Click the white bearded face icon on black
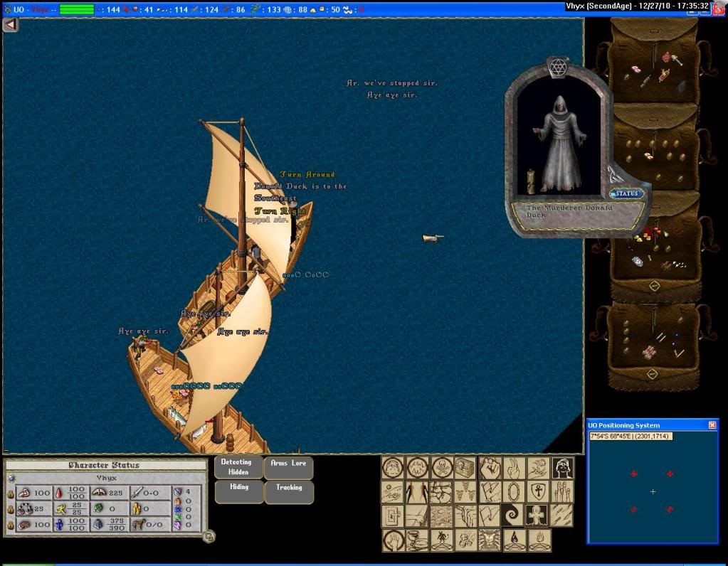This screenshot has width=728, height=566. [563, 467]
